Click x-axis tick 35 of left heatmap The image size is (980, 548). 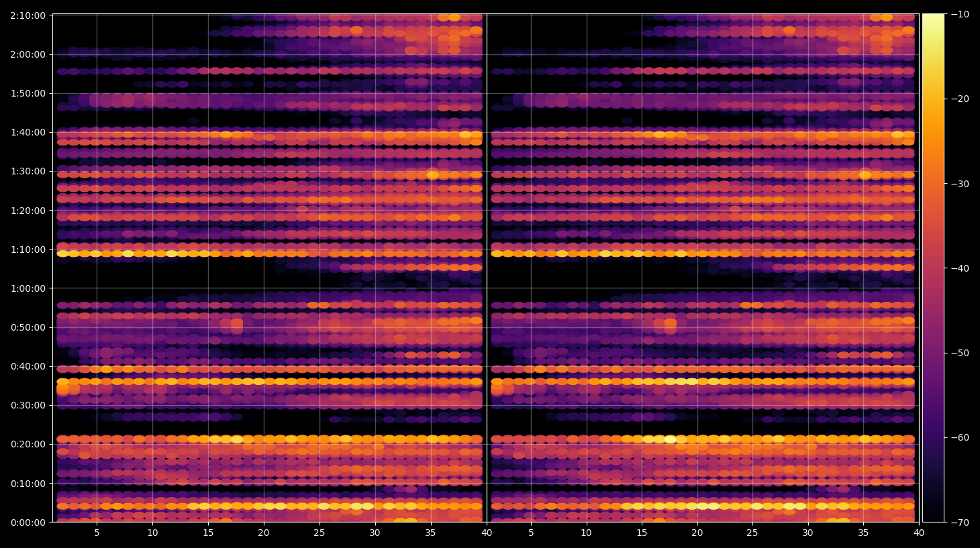(x=430, y=533)
